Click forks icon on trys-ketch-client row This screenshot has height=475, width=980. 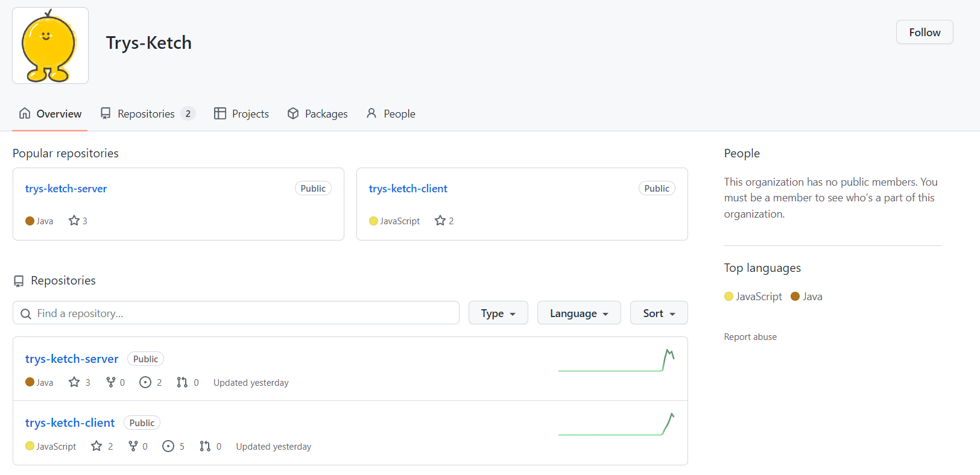coord(133,446)
